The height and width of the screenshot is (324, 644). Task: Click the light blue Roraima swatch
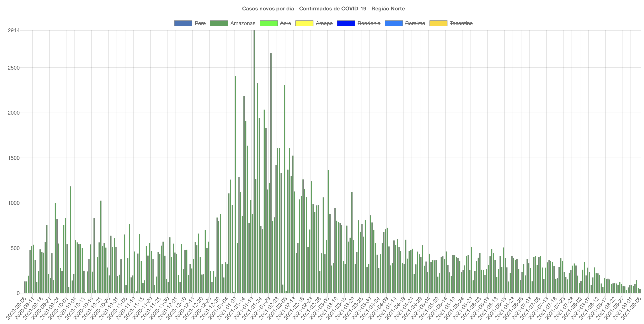[x=394, y=23]
